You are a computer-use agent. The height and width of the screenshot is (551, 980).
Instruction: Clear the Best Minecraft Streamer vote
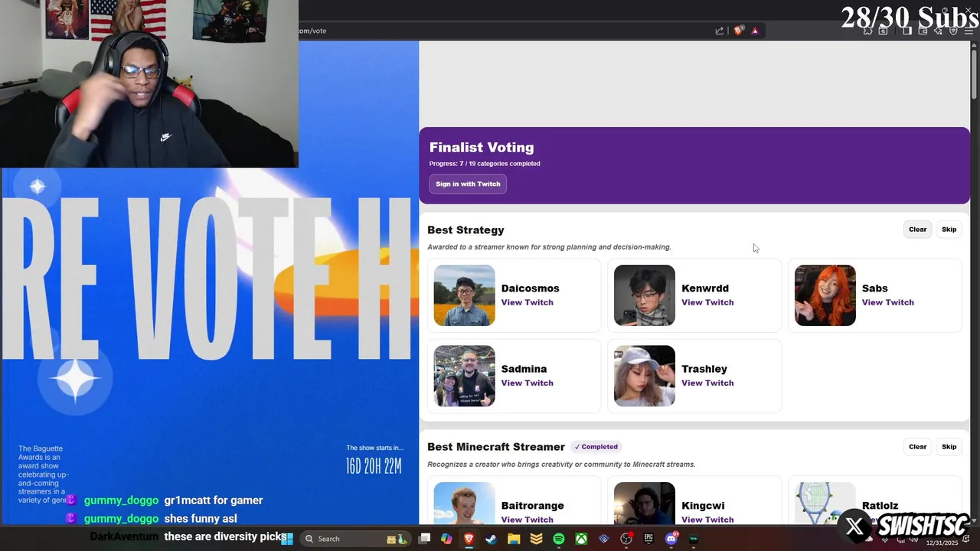pos(917,447)
